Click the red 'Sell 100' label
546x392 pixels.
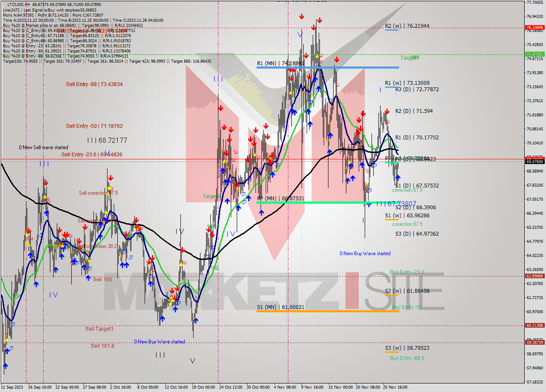tap(102, 280)
